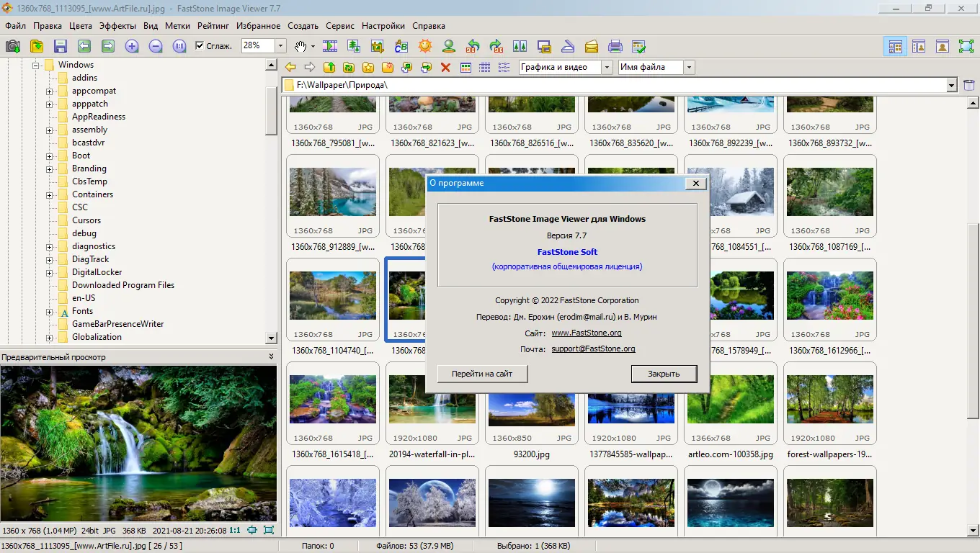
Task: Open the Файл menu
Action: (15, 26)
